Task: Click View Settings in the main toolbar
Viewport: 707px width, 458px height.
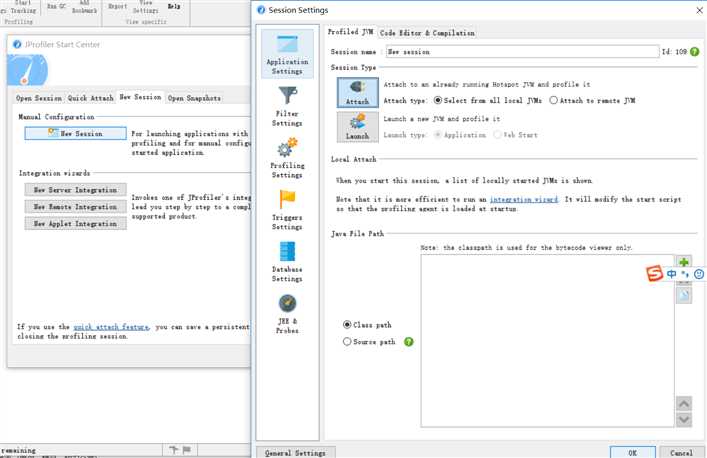Action: tap(146, 6)
